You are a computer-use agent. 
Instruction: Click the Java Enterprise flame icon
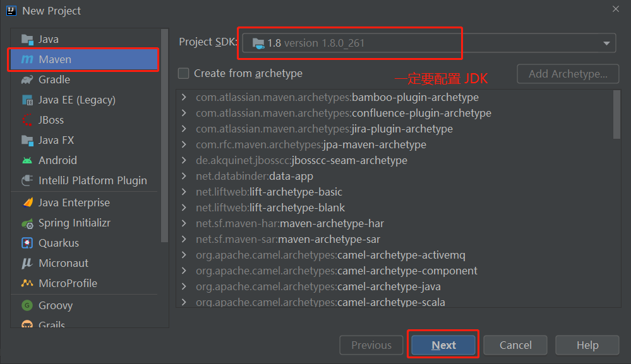point(28,203)
